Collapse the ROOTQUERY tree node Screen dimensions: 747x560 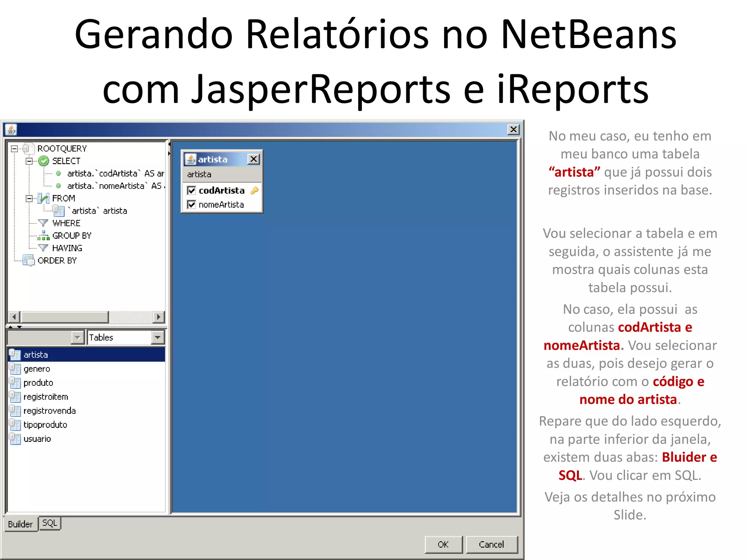[14, 148]
